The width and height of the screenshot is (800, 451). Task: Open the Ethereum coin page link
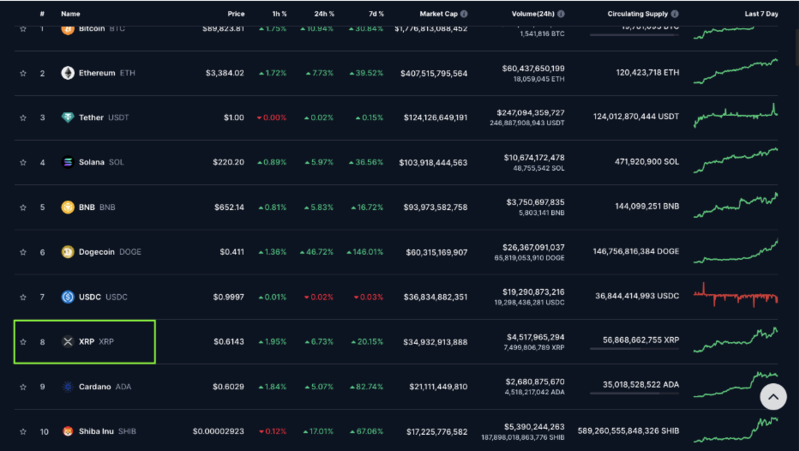(107, 73)
